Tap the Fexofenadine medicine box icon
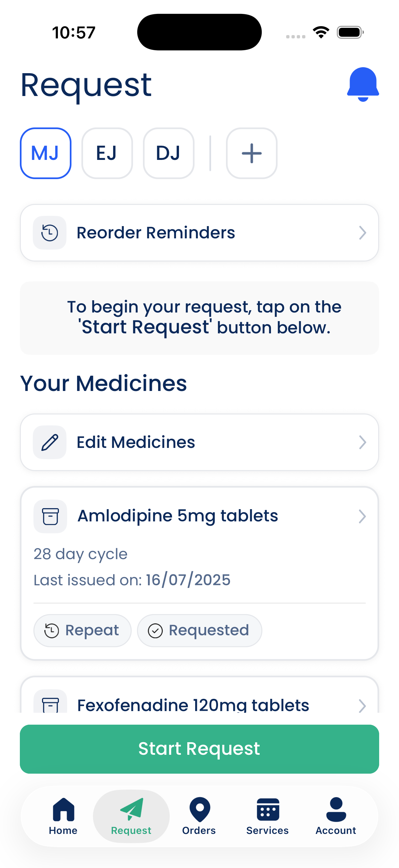Viewport: 399px width, 868px height. click(50, 703)
